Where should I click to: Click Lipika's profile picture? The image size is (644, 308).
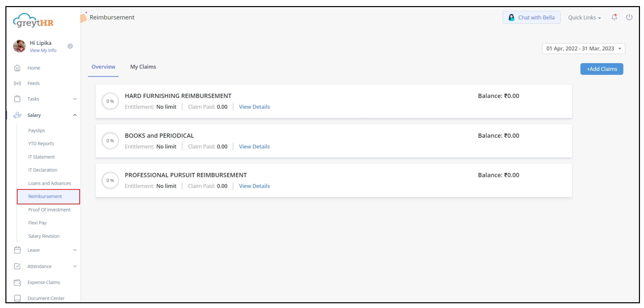(19, 46)
